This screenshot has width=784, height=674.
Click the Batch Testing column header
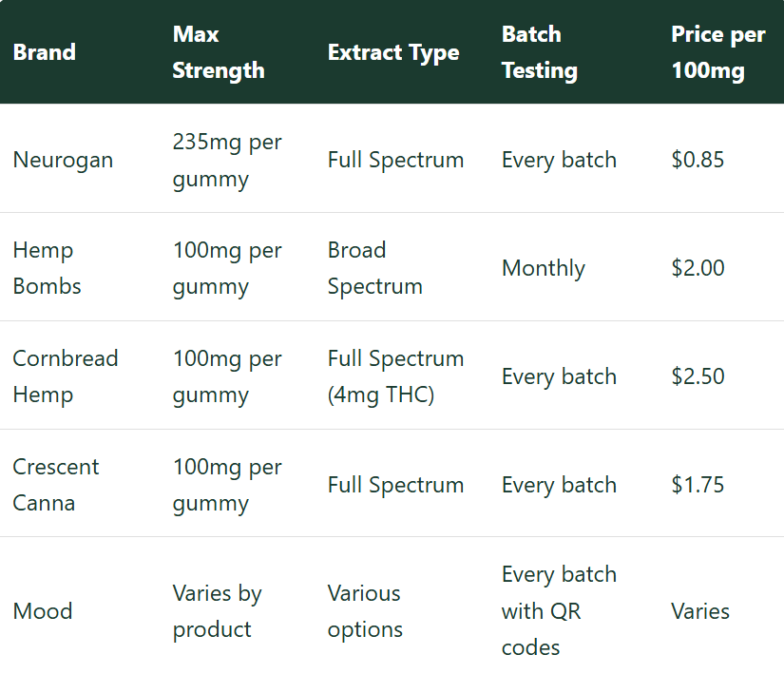(x=540, y=52)
